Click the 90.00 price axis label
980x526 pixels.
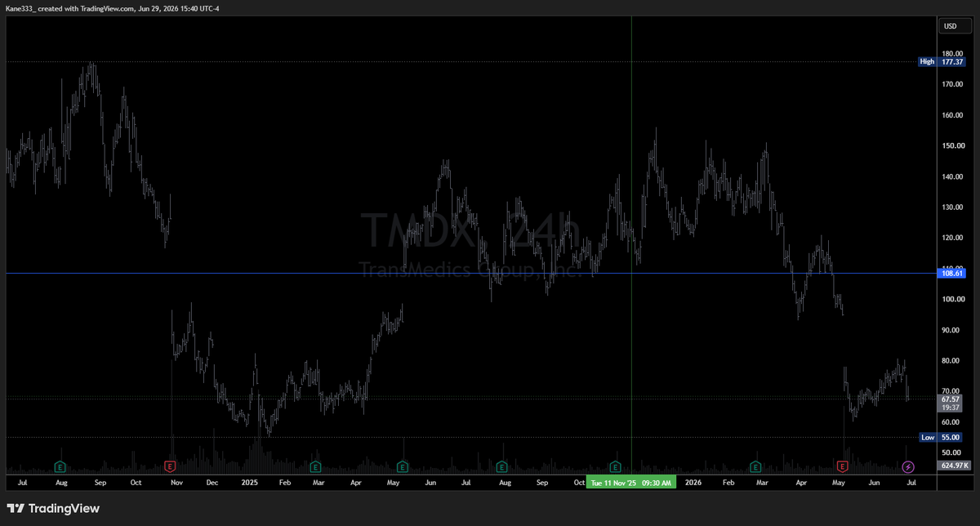952,330
